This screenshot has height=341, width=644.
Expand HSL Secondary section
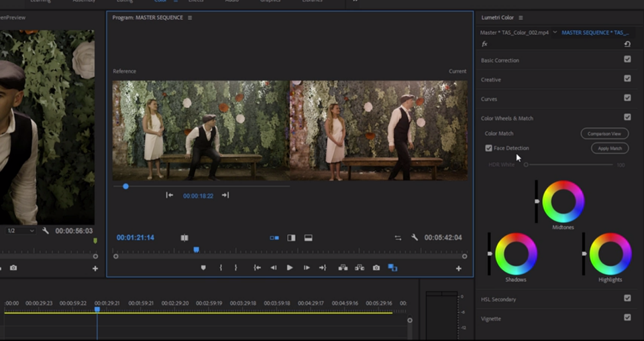pyautogui.click(x=498, y=299)
